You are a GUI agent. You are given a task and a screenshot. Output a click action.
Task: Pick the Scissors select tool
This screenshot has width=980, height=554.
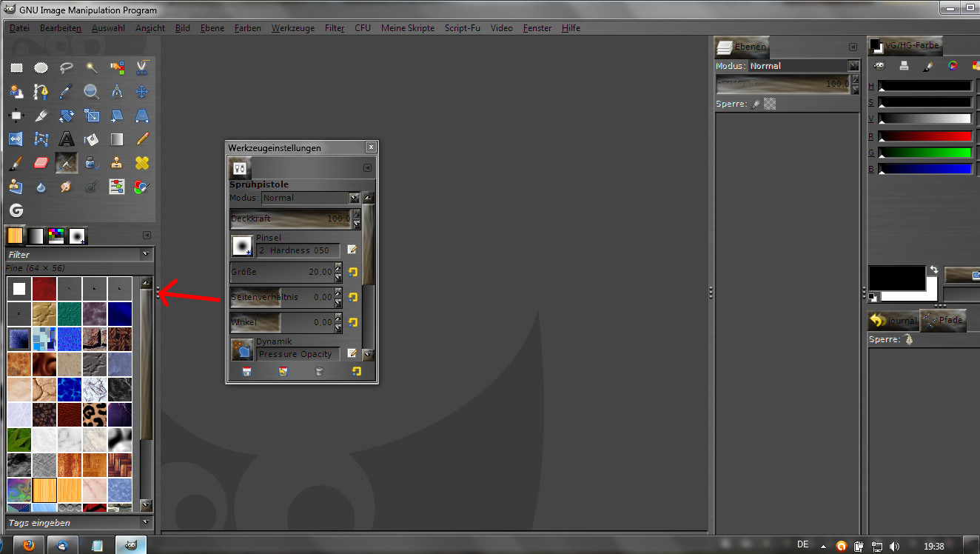(x=142, y=68)
